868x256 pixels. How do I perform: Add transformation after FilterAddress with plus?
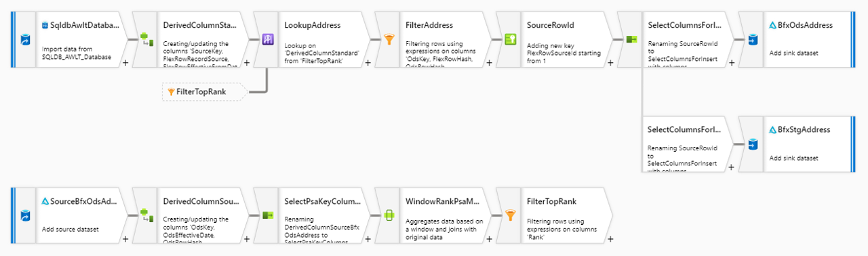(489, 63)
